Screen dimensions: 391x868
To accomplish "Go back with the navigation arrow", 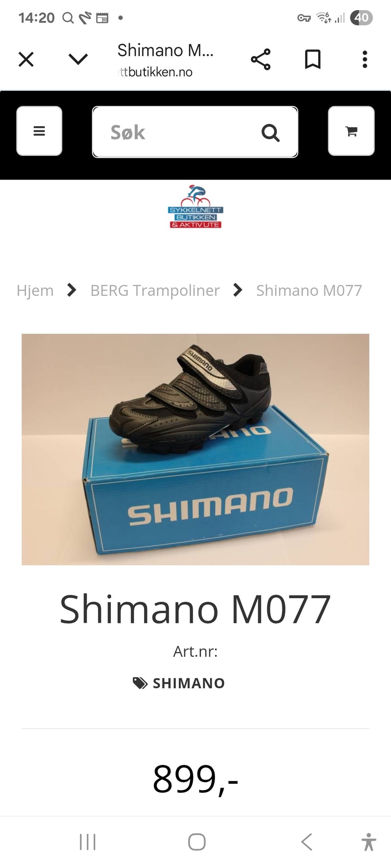I will point(307,842).
